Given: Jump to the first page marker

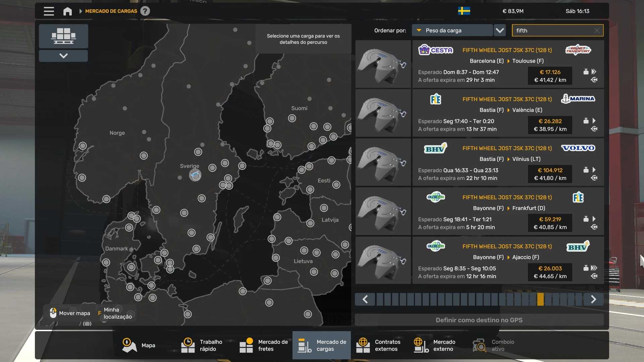Looking at the screenshot, I should click(x=380, y=299).
